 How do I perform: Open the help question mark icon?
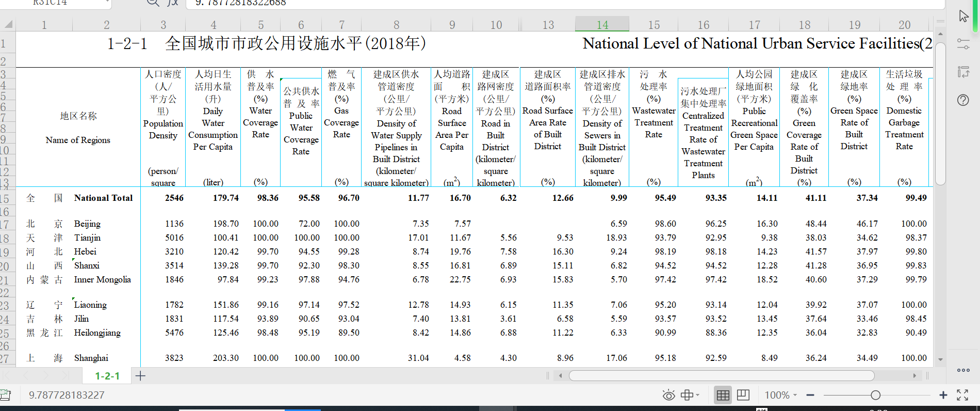tap(963, 100)
